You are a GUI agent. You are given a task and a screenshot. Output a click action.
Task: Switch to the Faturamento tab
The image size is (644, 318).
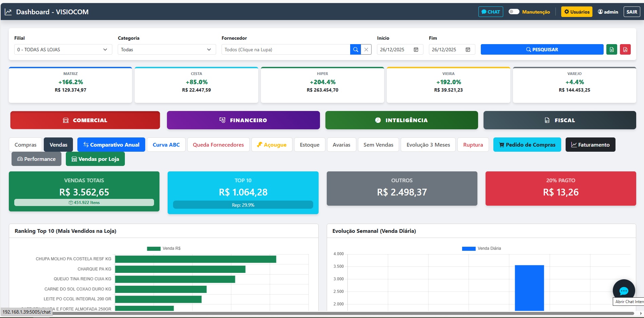[x=590, y=144]
